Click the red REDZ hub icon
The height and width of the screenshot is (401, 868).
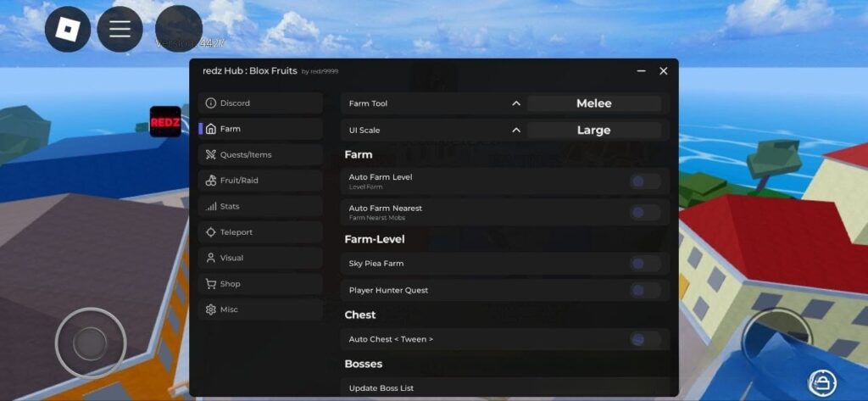(x=165, y=122)
